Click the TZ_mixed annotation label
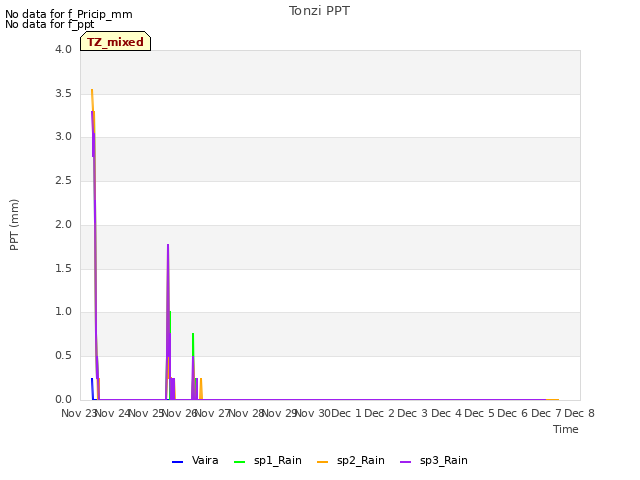Screen dimensions: 640x480 (x=116, y=42)
